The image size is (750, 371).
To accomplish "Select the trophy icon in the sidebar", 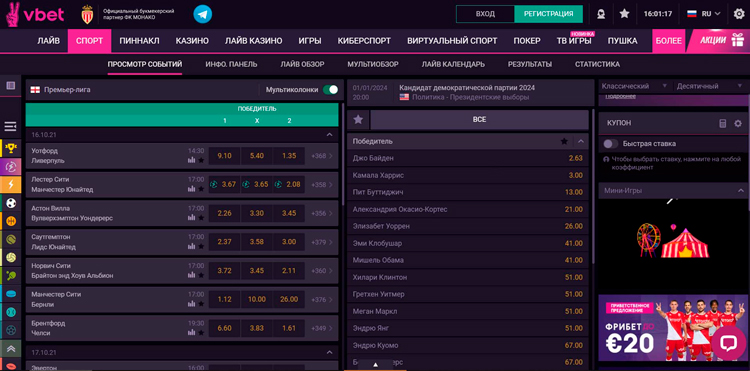I will click(11, 148).
